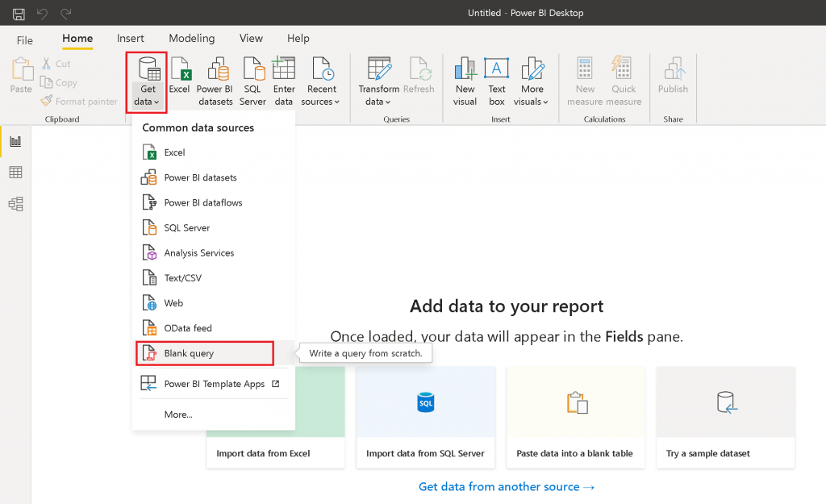
Task: Click More... in data sources menu
Action: [x=178, y=414]
